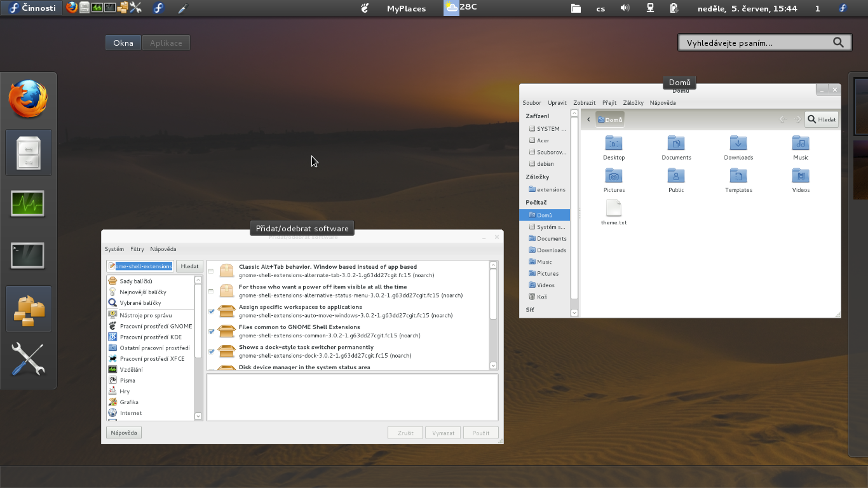Open the cs keyboard layout indicator
Image resolution: width=868 pixels, height=488 pixels.
point(600,8)
